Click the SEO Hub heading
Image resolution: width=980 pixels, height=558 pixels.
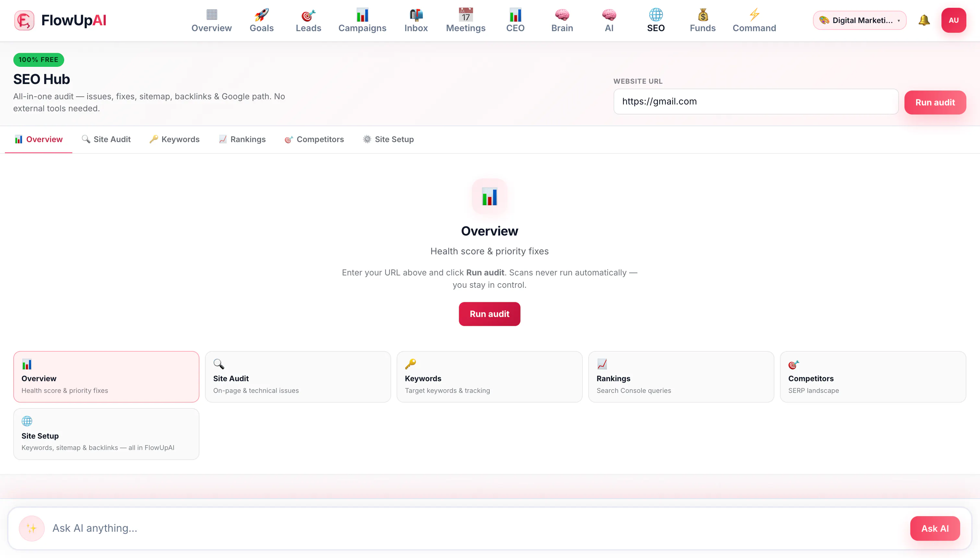[42, 79]
